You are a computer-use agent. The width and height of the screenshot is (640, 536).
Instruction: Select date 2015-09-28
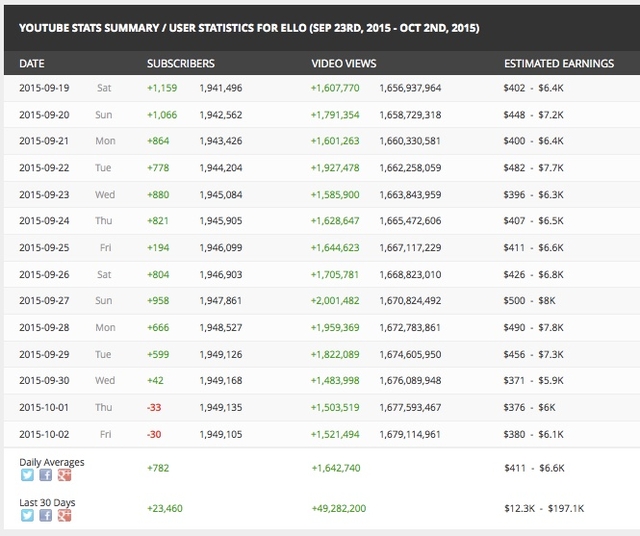(x=44, y=327)
